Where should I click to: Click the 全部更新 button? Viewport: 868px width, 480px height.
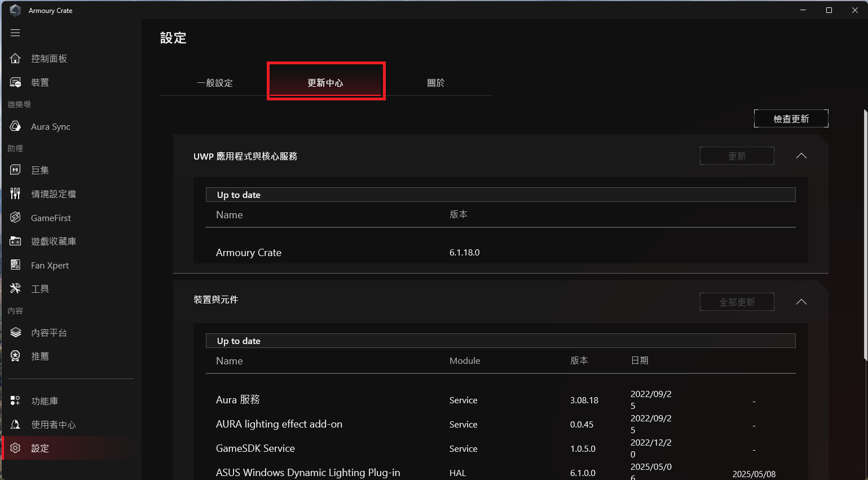(737, 302)
